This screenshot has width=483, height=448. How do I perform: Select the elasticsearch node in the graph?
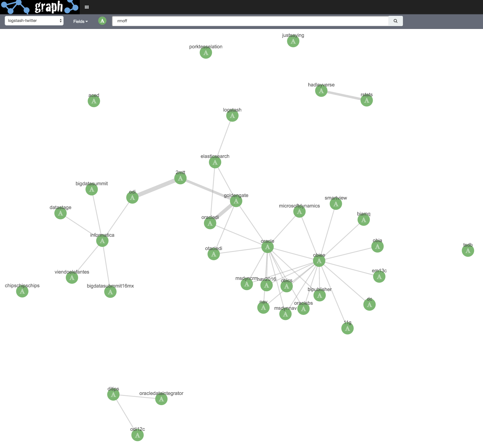pos(215,162)
